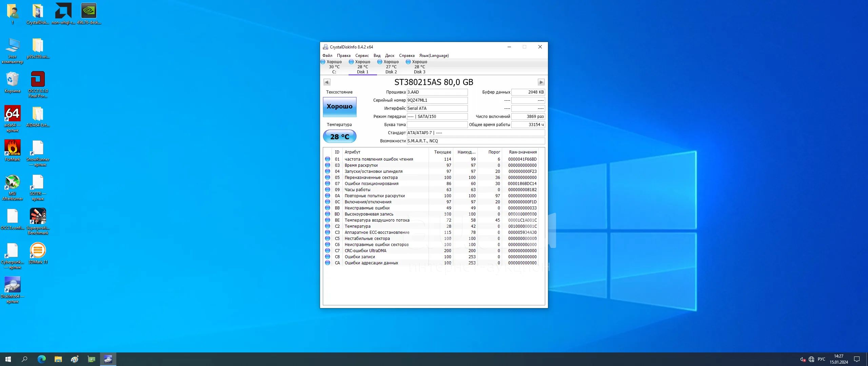Screen dimensions: 868x366
Task: Launch OCCT 8.1.0 Final icon
Action: [38, 85]
